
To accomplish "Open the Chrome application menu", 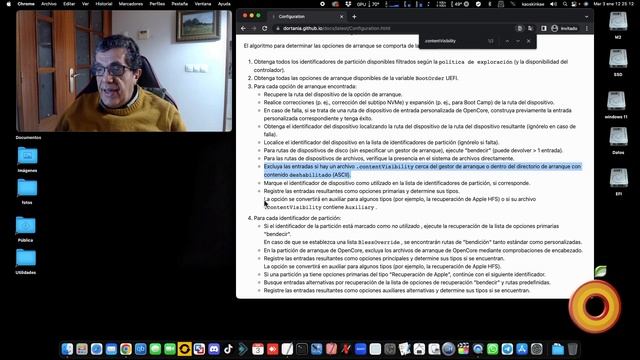I will [26, 4].
